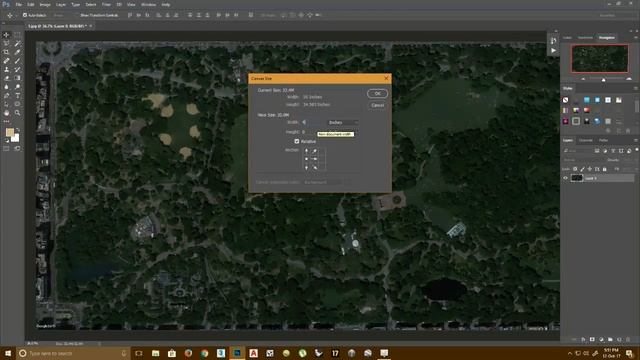Open the layer filter kind dropdown

pos(578,151)
